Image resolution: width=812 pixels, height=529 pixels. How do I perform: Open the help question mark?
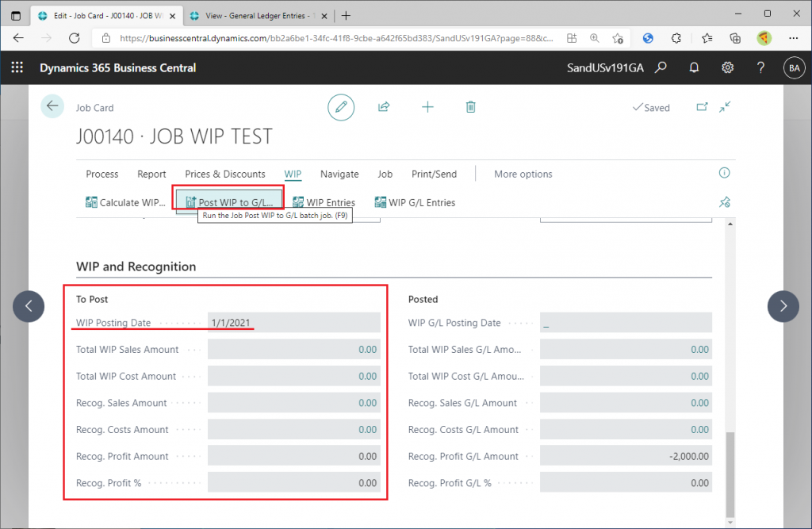pos(760,67)
